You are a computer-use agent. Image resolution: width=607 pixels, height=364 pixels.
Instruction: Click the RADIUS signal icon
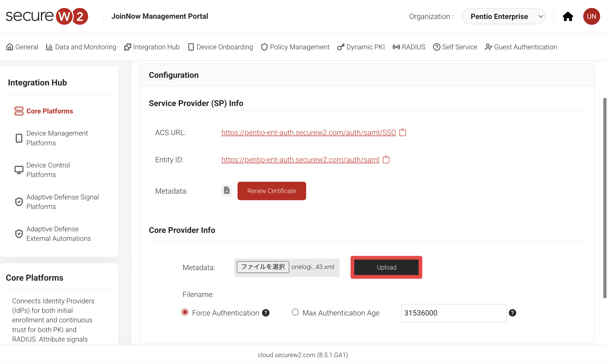[x=396, y=47]
